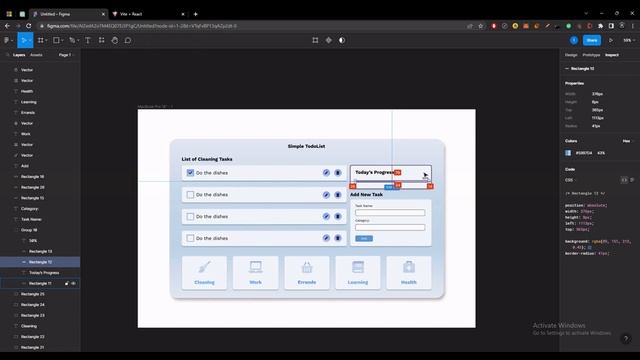640x360 pixels.
Task: Click the Create component icon
Action: 329,40
